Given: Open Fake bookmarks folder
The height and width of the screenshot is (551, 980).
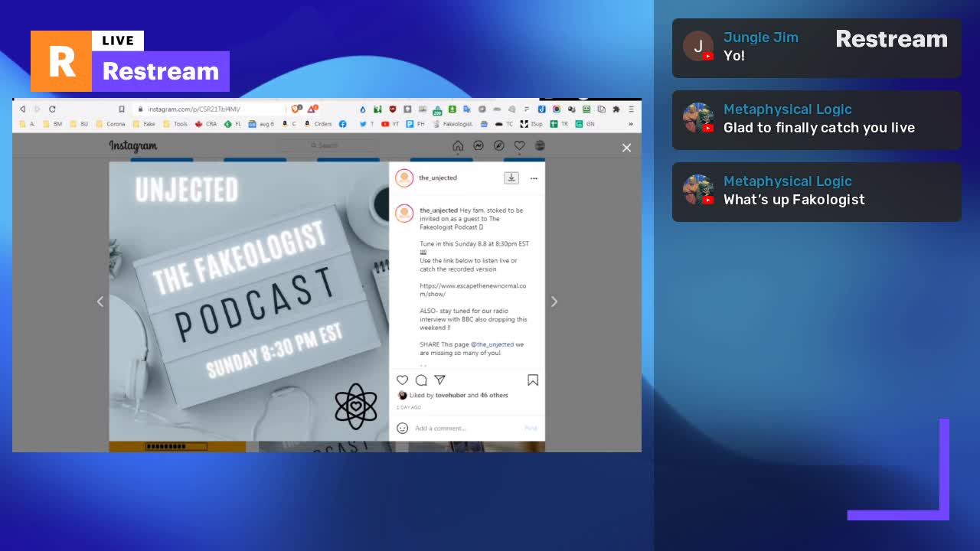Looking at the screenshot, I should pyautogui.click(x=143, y=124).
